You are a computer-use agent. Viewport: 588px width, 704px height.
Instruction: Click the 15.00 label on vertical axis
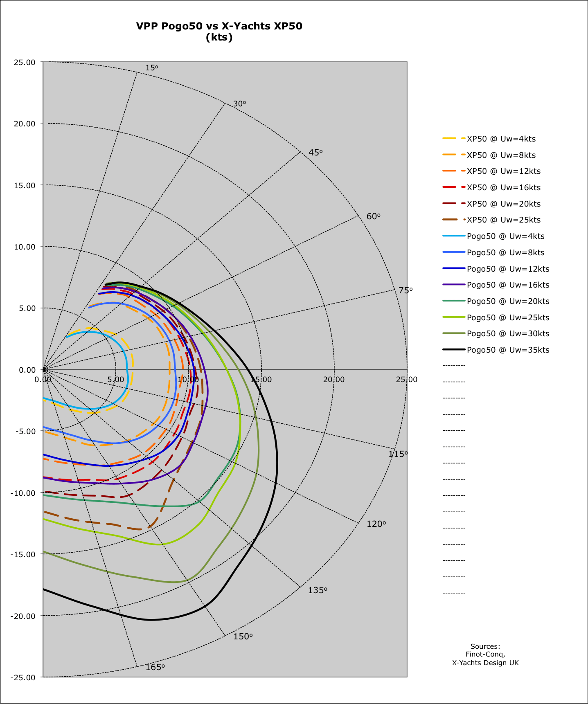tap(25, 185)
